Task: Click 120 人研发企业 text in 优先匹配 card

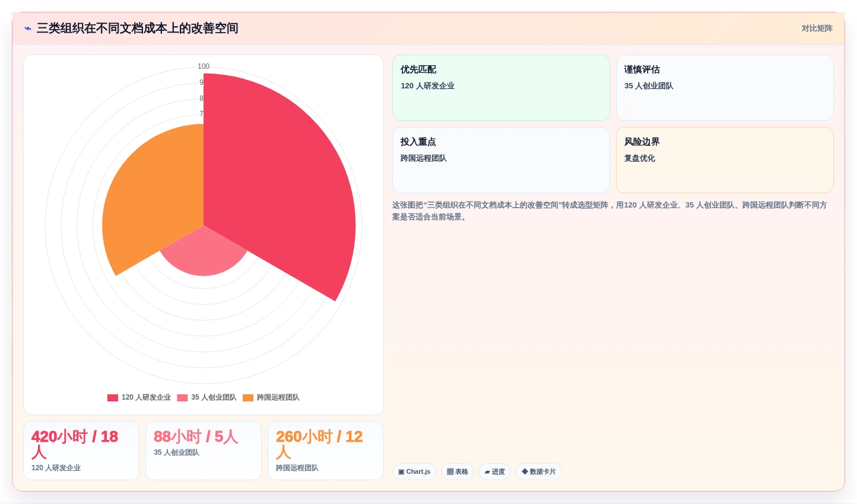Action: click(427, 86)
